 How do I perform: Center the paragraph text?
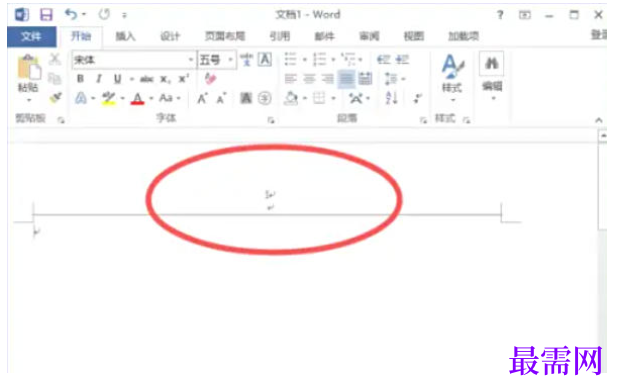tap(309, 79)
